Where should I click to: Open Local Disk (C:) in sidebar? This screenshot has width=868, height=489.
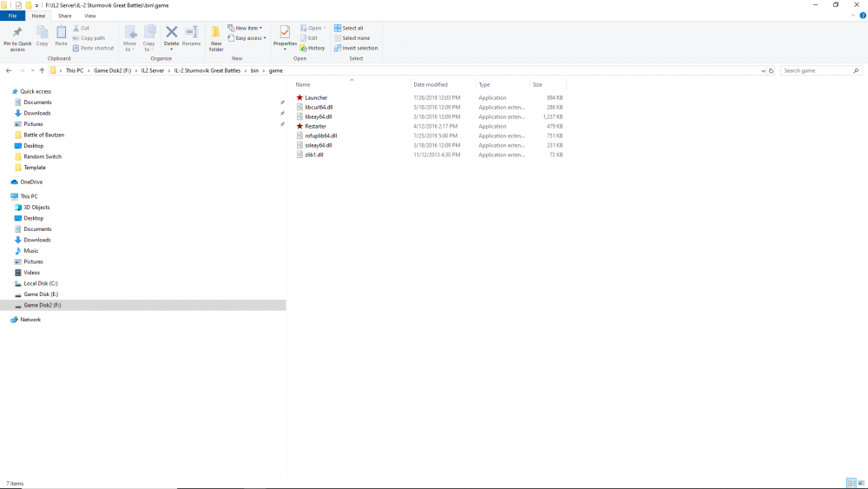41,283
